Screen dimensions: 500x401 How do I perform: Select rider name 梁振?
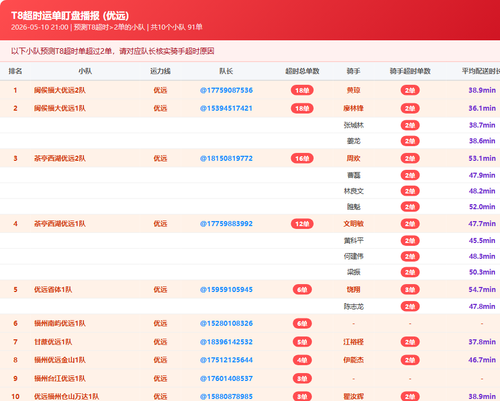pyautogui.click(x=354, y=272)
